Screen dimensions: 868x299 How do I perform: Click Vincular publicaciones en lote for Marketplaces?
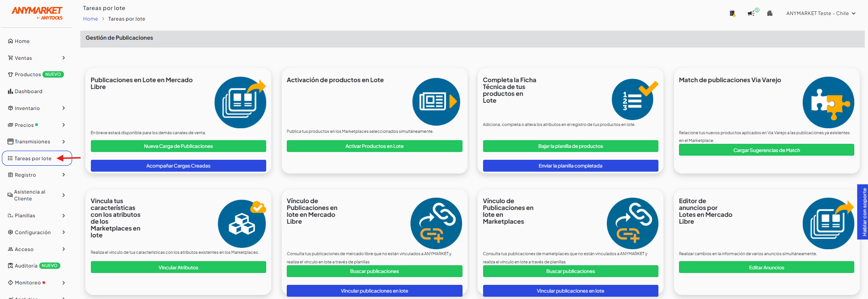[571, 291]
